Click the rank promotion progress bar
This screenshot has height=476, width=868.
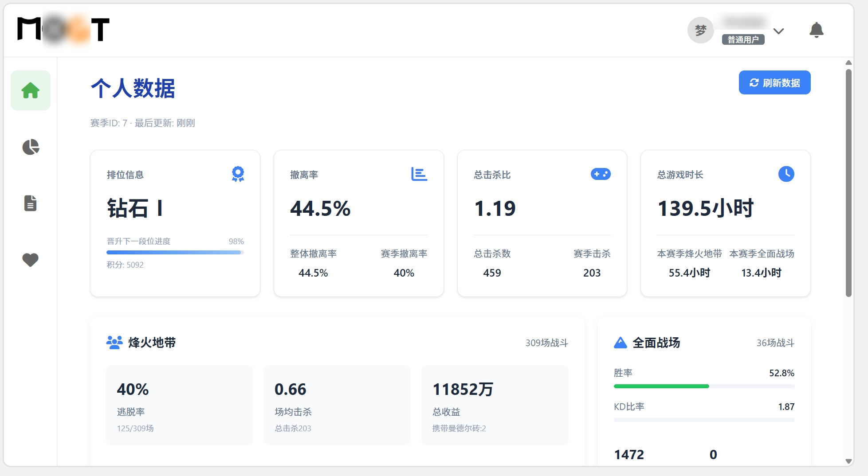(175, 252)
